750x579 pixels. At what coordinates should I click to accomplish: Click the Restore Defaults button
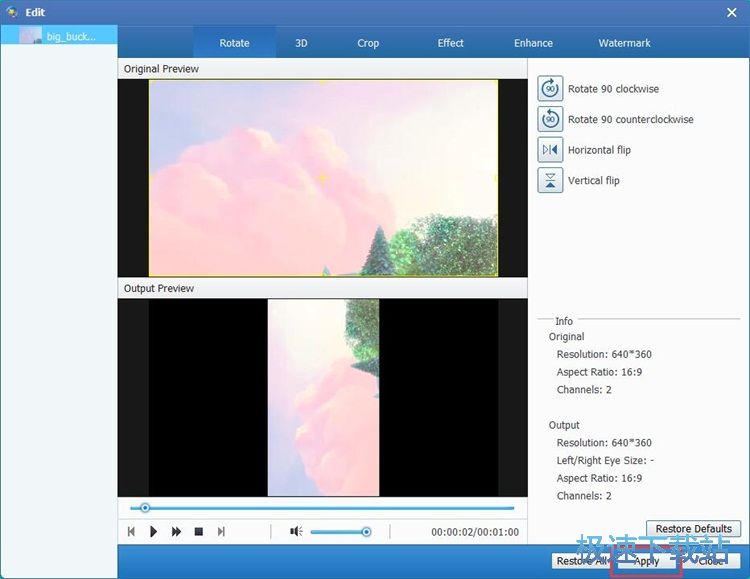693,529
